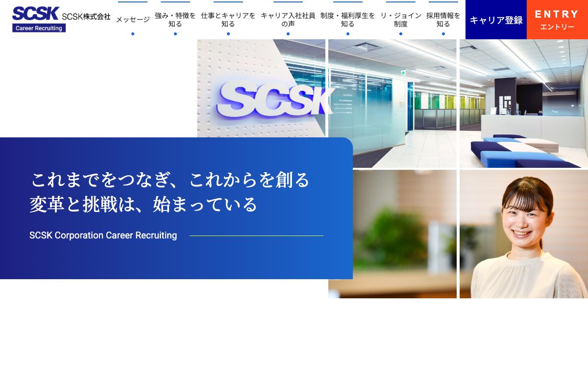
Task: Click the SCSK株式会社 text in header
Action: [x=86, y=16]
